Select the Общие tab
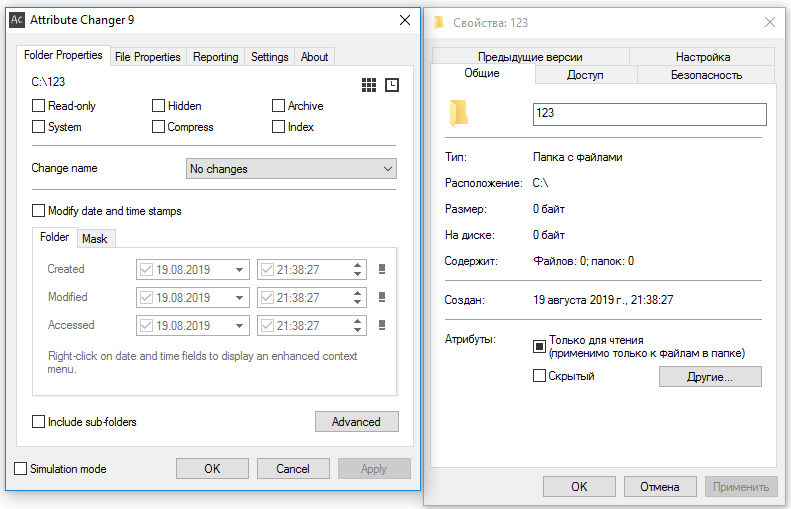Image resolution: width=791 pixels, height=509 pixels. coord(482,73)
